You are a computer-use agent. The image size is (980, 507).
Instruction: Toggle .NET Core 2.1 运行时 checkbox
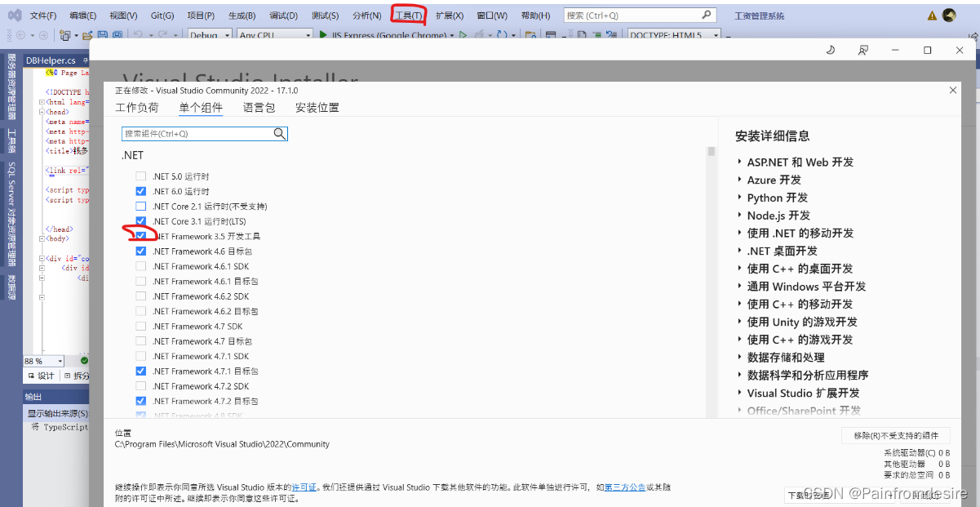[140, 206]
